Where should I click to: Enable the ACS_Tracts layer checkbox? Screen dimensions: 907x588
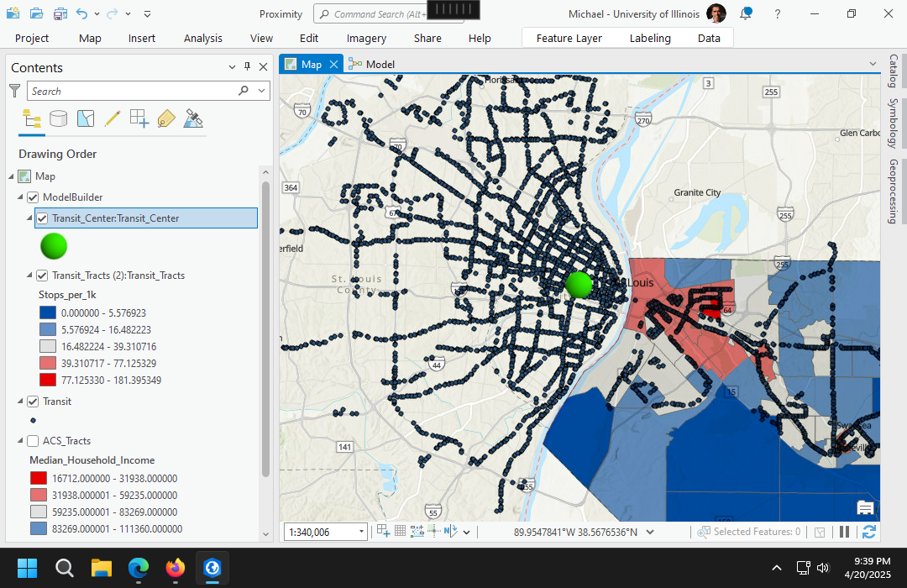[34, 441]
